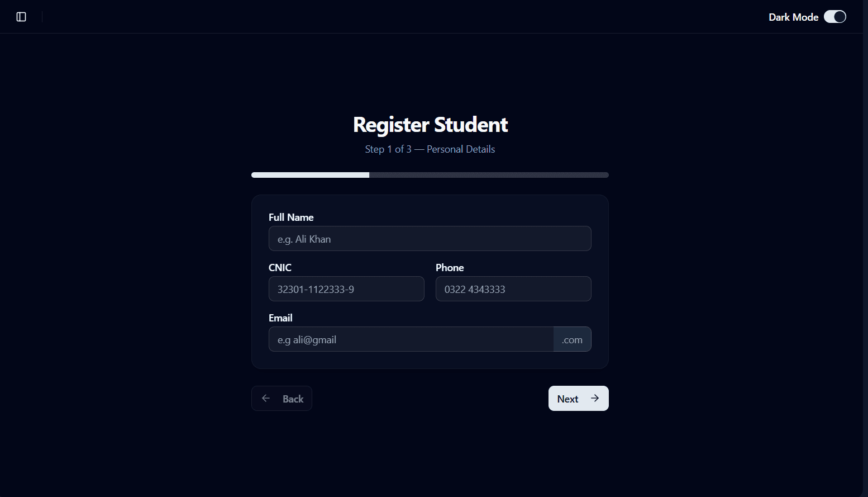Screen dimensions: 868x497
Task: Click the Email field label
Action: (280, 318)
